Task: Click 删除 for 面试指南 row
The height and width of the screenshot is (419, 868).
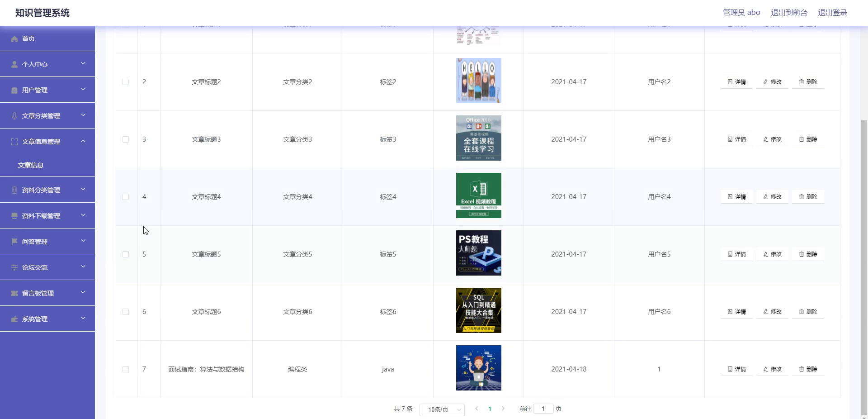Action: pos(808,369)
